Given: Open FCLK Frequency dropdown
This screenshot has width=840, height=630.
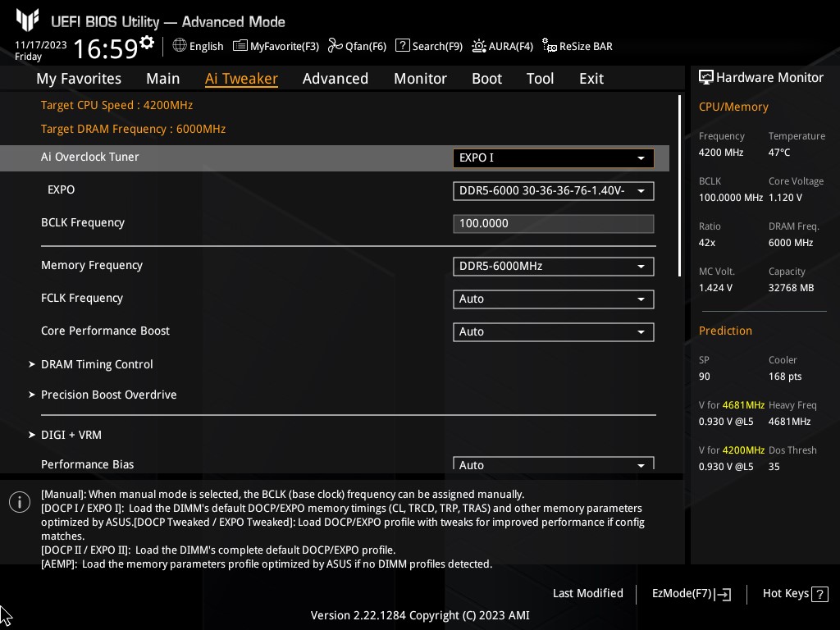Looking at the screenshot, I should pos(554,299).
